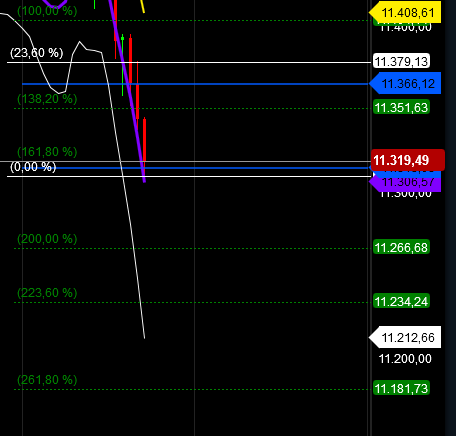Click the (200,00 %) extension label

coord(47,239)
